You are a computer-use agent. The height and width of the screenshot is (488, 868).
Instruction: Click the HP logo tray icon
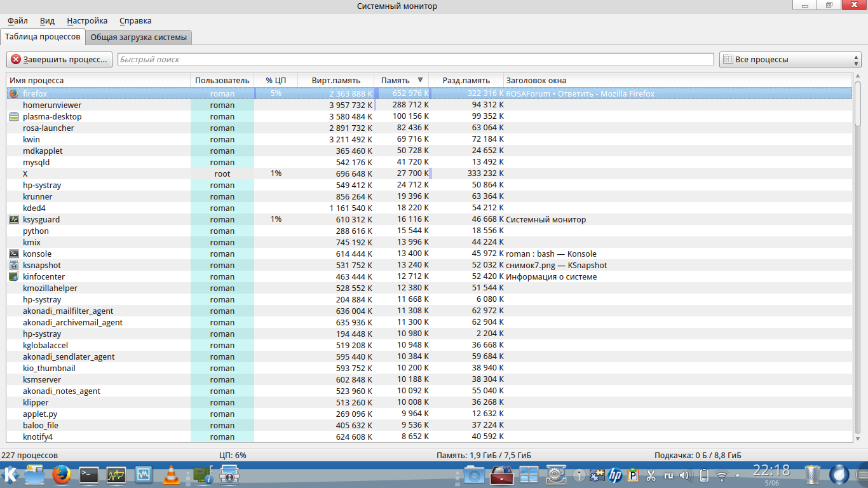tap(615, 475)
